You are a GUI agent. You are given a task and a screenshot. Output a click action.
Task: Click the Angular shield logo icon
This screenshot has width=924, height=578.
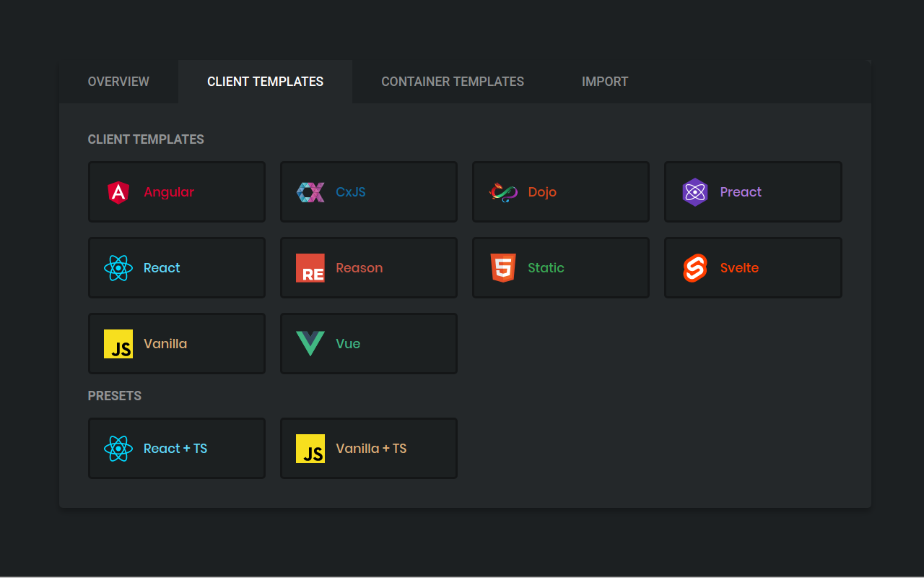(x=118, y=192)
